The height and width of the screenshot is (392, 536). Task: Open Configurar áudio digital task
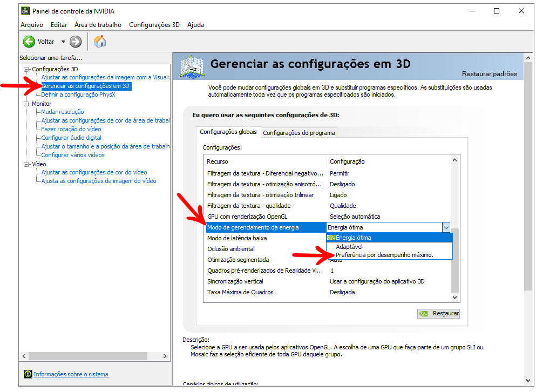[71, 138]
